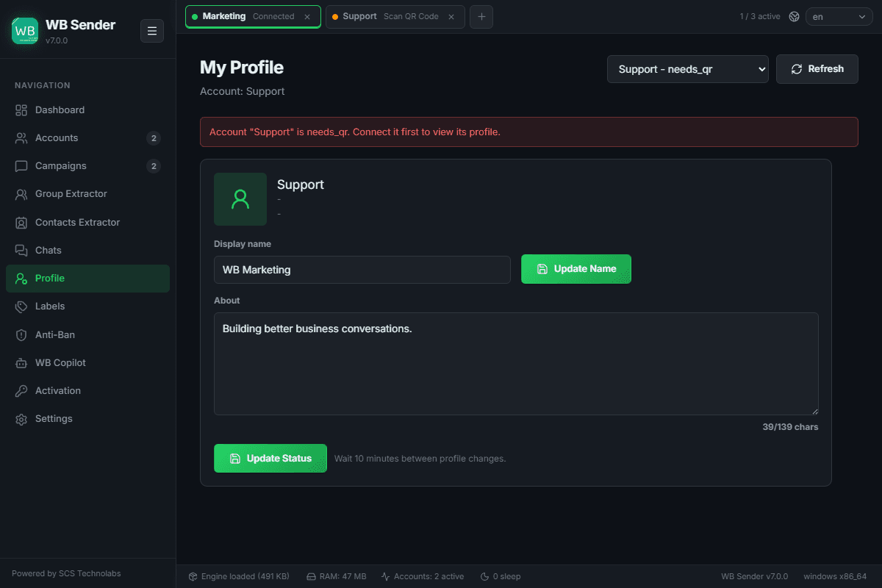Add a new account tab with plus button
This screenshot has width=882, height=588.
481,16
